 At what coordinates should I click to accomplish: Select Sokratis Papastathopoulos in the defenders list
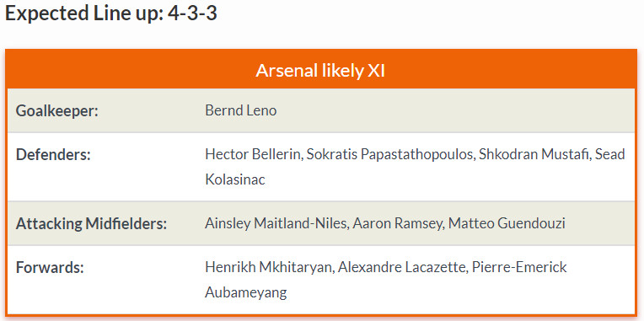tap(389, 155)
